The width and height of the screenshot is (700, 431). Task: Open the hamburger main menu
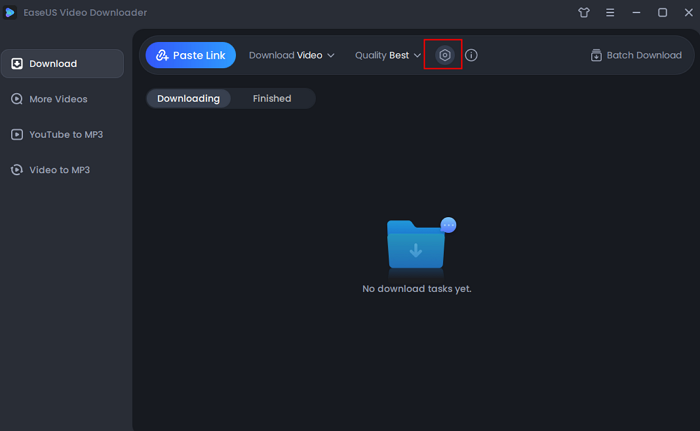tap(610, 13)
